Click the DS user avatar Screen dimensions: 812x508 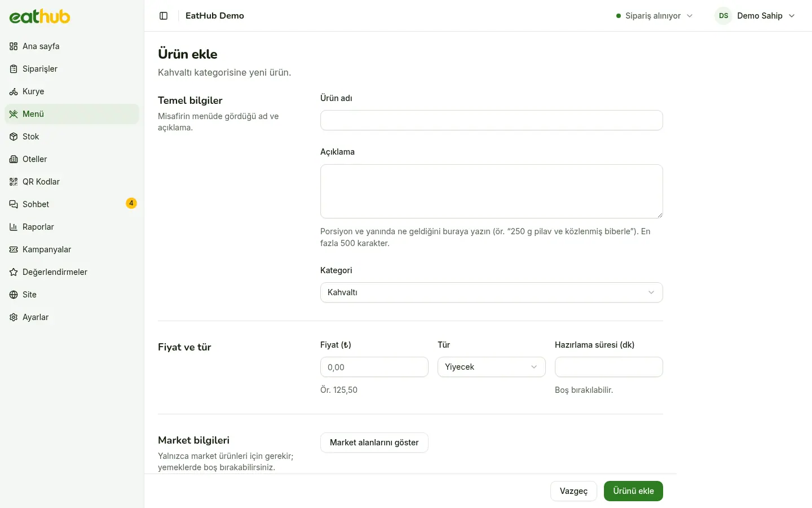723,16
